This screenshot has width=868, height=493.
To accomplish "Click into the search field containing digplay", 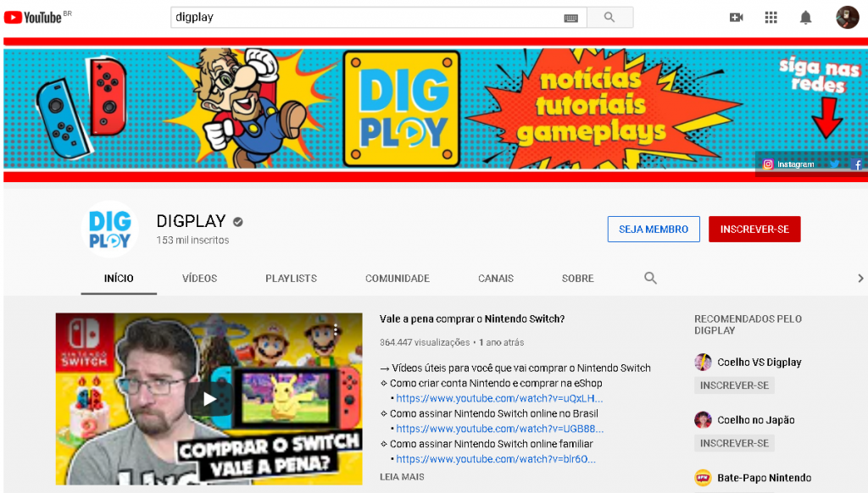I will click(364, 18).
